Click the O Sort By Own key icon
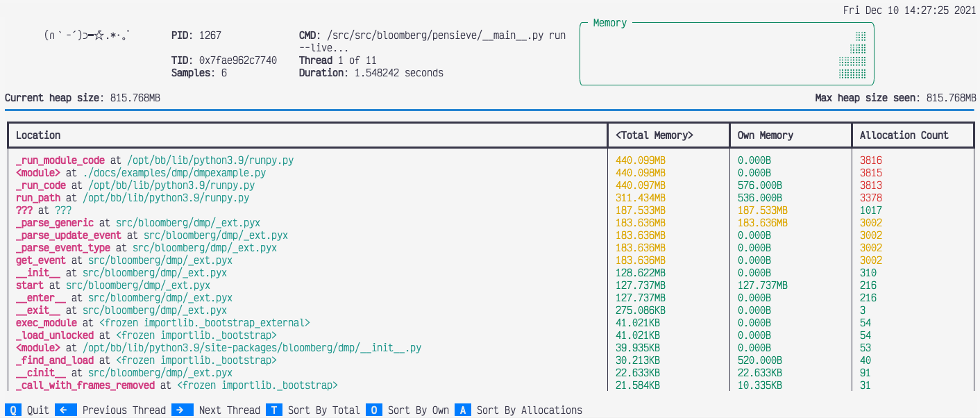The height and width of the screenshot is (418, 980). (374, 410)
